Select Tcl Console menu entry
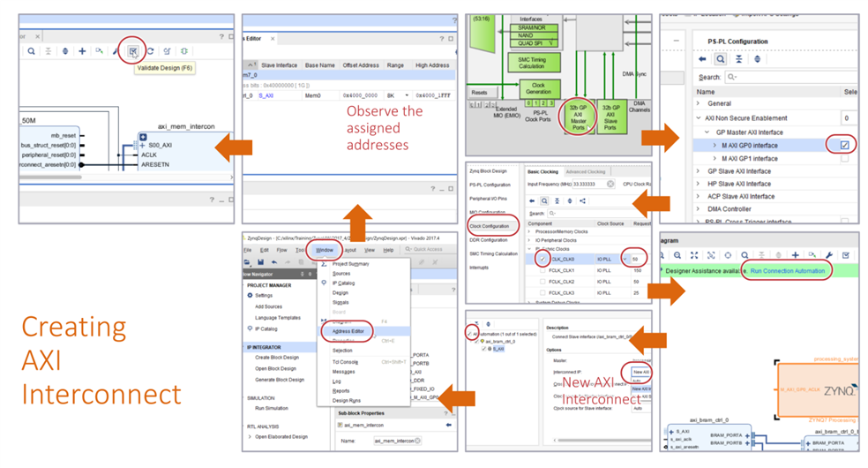 345,362
